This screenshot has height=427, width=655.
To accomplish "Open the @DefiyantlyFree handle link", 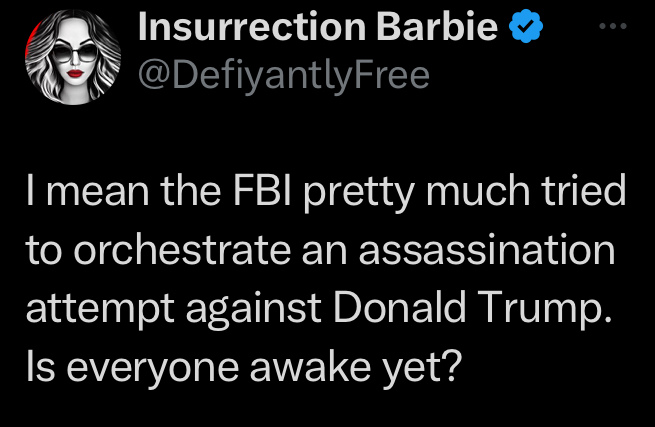I will coord(281,74).
